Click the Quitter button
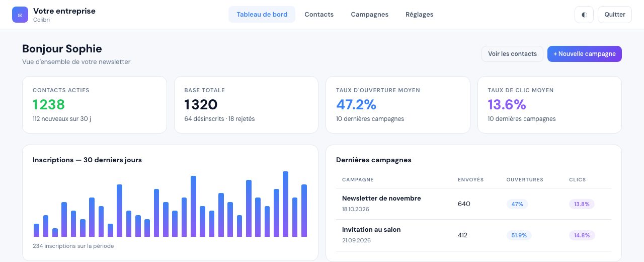 click(615, 15)
